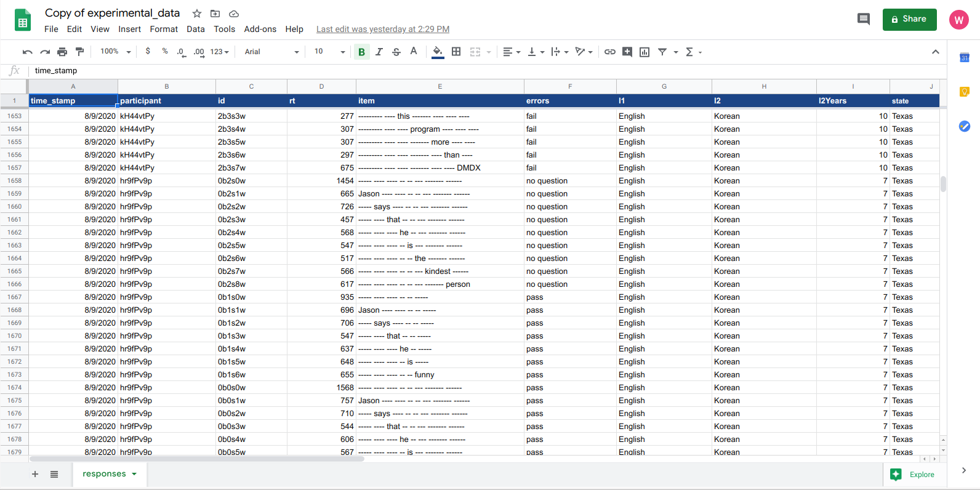Decrease decimal places
The image size is (980, 490).
pos(181,52)
